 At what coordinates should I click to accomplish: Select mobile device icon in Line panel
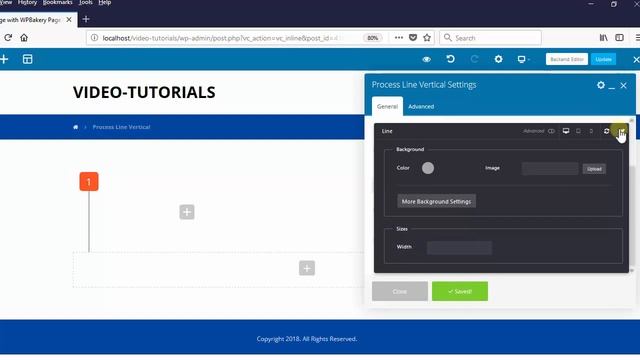(591, 131)
